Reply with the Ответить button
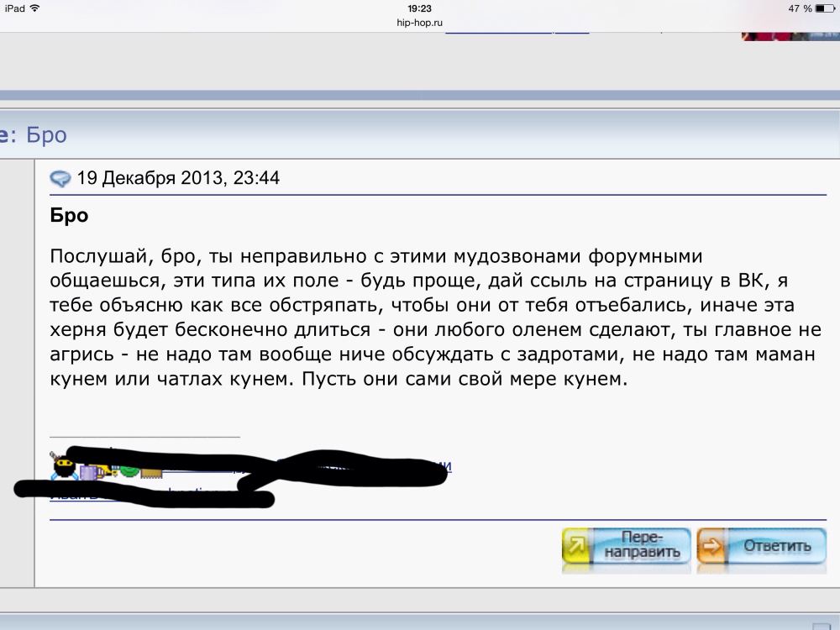Viewport: 840px width, 630px height. click(x=761, y=546)
